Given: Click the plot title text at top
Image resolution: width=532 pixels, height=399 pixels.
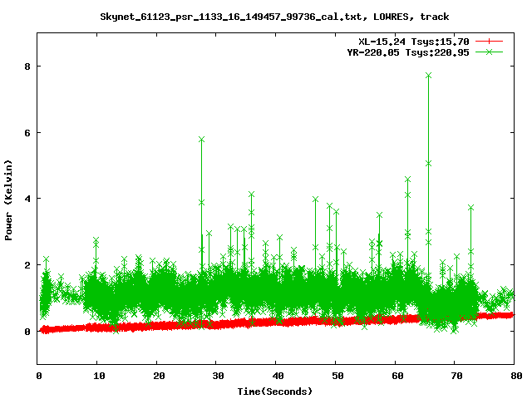Looking at the screenshot, I should tap(274, 16).
